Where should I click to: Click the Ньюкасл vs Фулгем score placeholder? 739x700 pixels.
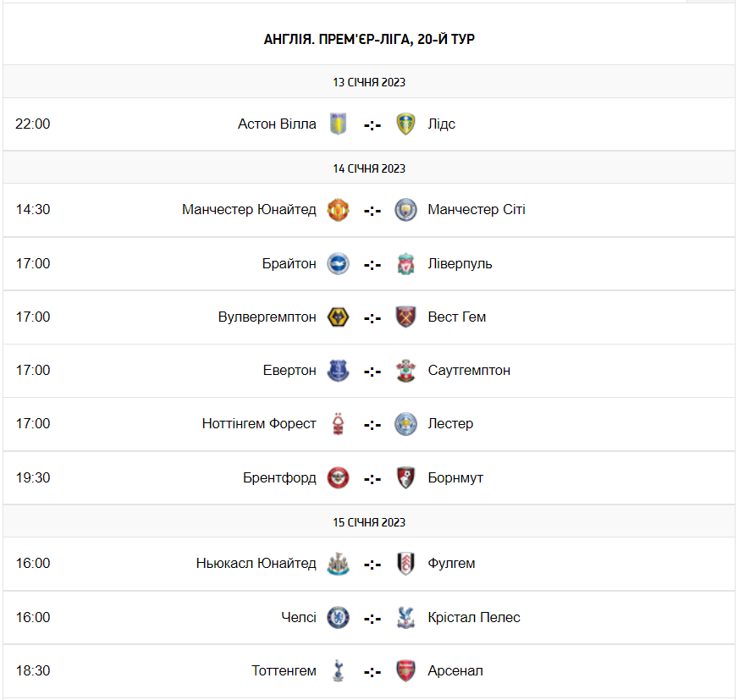click(x=372, y=565)
